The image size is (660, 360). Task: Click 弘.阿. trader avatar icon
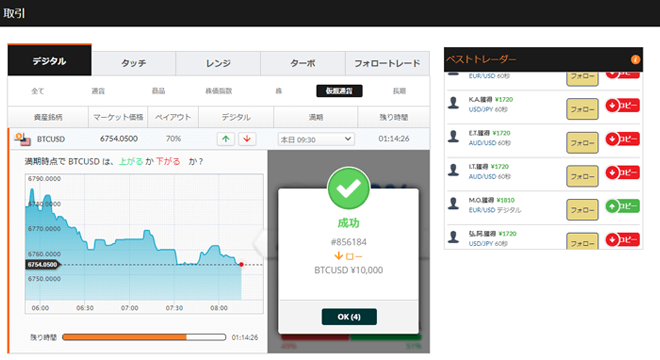coord(453,237)
